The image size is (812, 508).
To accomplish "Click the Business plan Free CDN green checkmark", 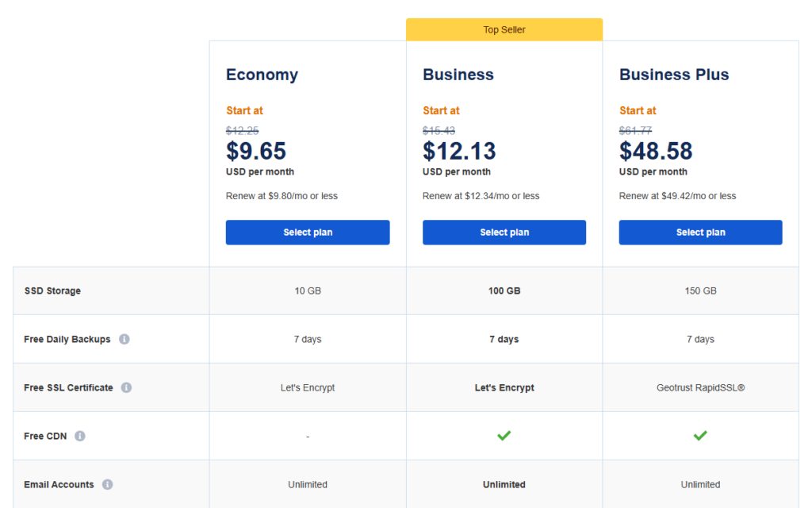I will click(x=504, y=436).
